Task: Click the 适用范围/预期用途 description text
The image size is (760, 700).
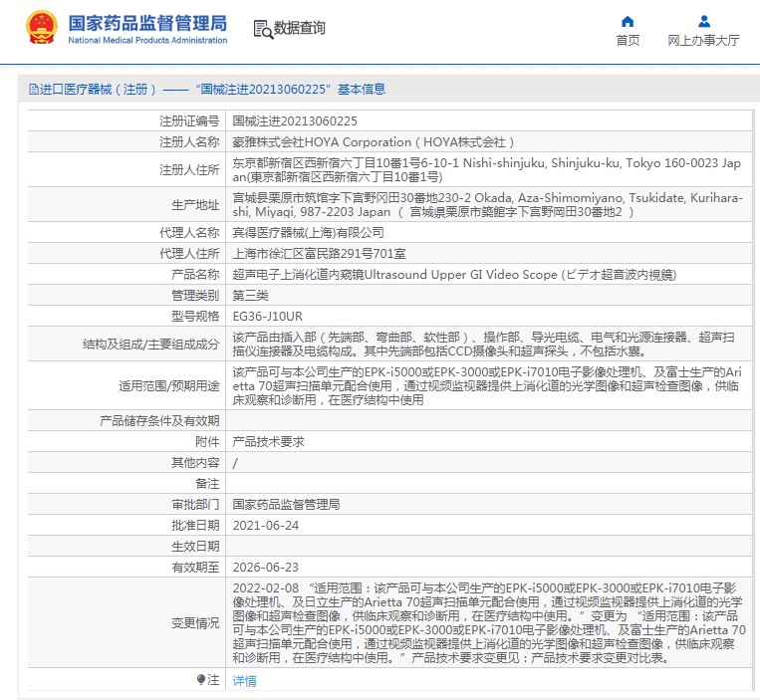Action: pyautogui.click(x=487, y=385)
